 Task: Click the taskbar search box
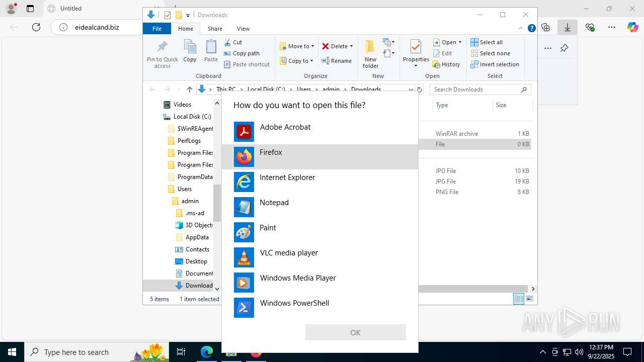[97, 352]
